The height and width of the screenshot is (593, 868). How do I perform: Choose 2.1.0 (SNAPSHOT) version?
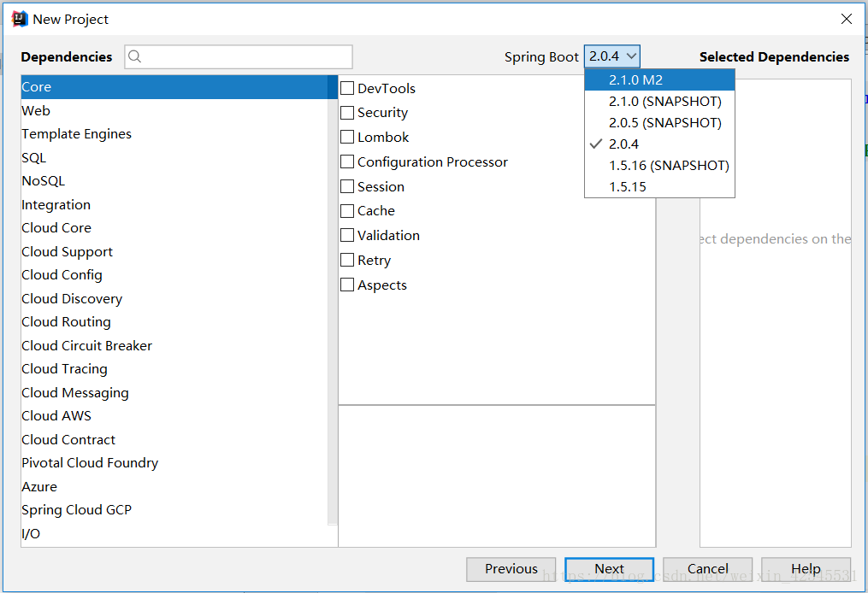(660, 101)
